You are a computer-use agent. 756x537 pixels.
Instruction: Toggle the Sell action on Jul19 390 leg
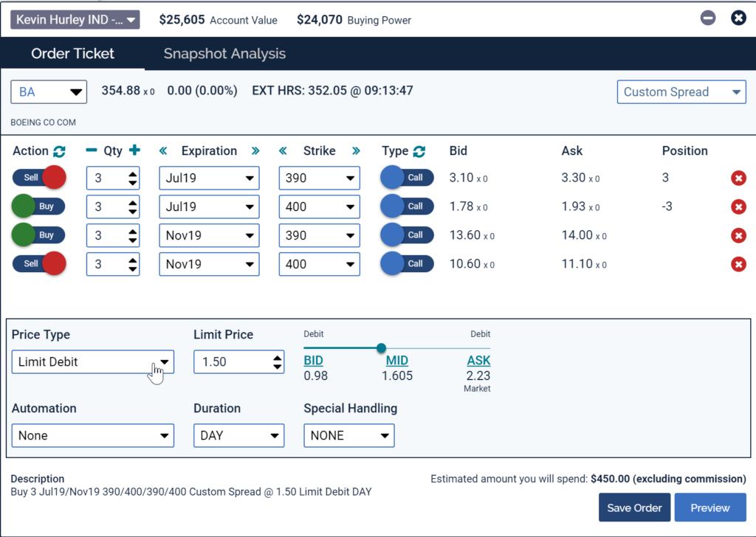coord(39,178)
